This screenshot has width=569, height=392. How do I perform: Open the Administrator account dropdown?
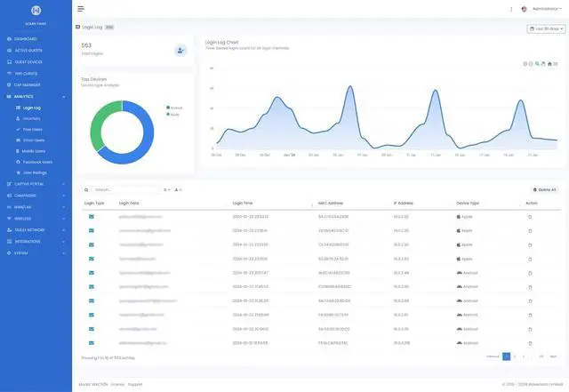click(546, 9)
